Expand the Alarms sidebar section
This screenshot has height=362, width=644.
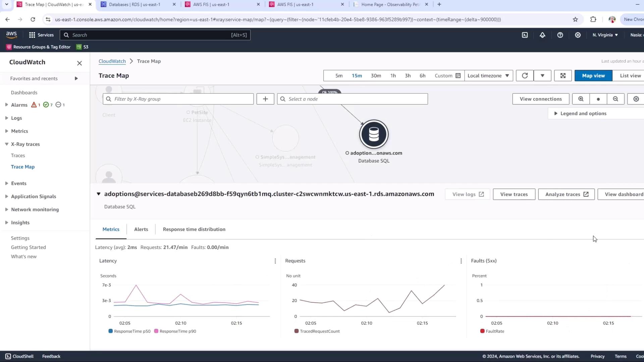[x=7, y=105]
